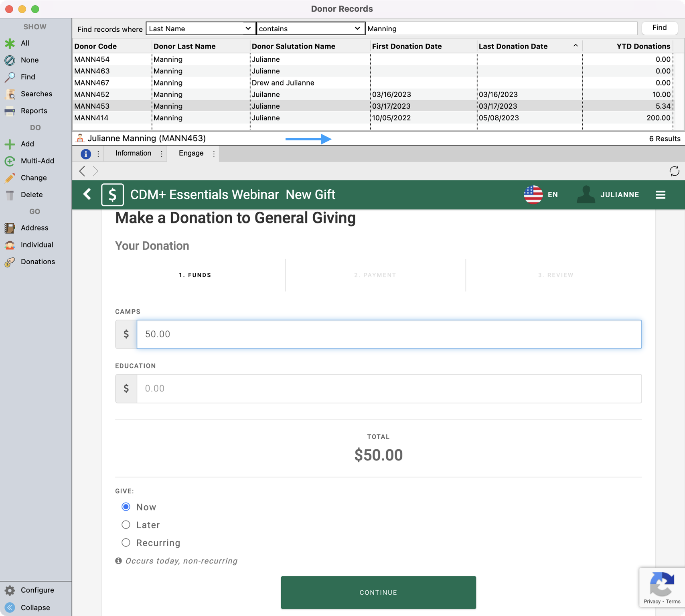Switch to the Engage tab
This screenshot has height=616, width=685.
[x=191, y=153]
